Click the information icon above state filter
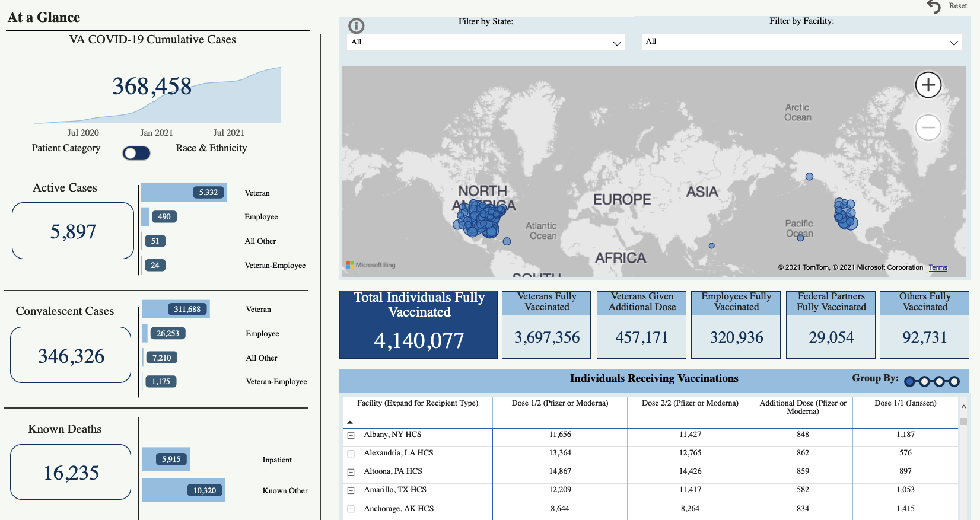 pos(356,26)
